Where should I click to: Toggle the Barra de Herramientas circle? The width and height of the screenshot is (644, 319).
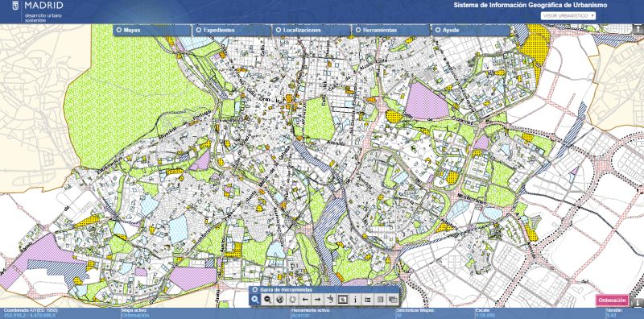click(x=255, y=289)
